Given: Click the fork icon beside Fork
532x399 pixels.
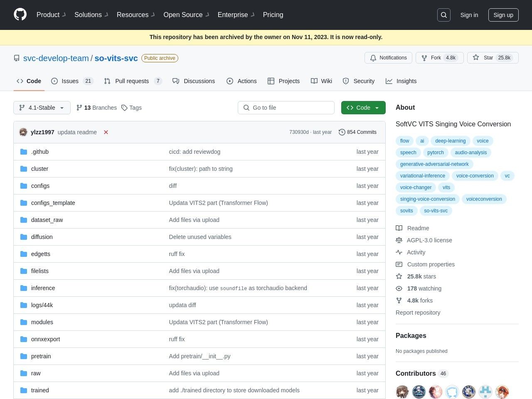Looking at the screenshot, I should click(x=424, y=58).
